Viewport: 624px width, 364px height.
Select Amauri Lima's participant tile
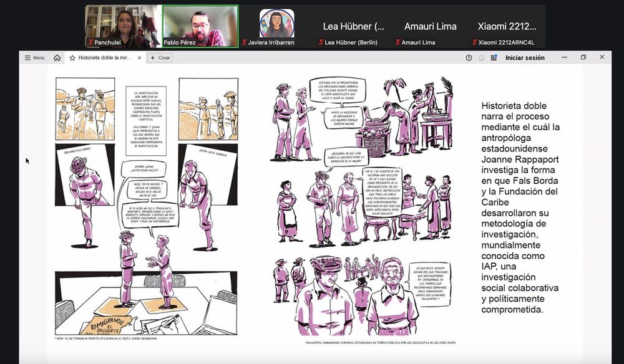pos(430,26)
